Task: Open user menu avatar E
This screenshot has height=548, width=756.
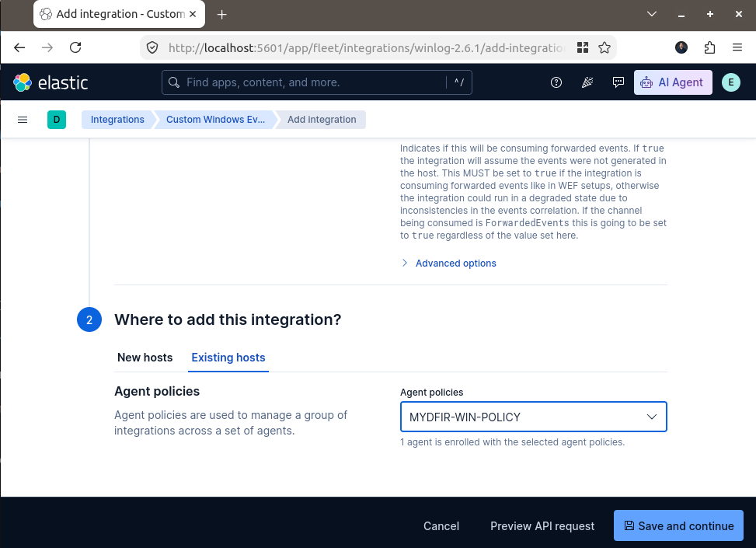Action: [x=731, y=82]
